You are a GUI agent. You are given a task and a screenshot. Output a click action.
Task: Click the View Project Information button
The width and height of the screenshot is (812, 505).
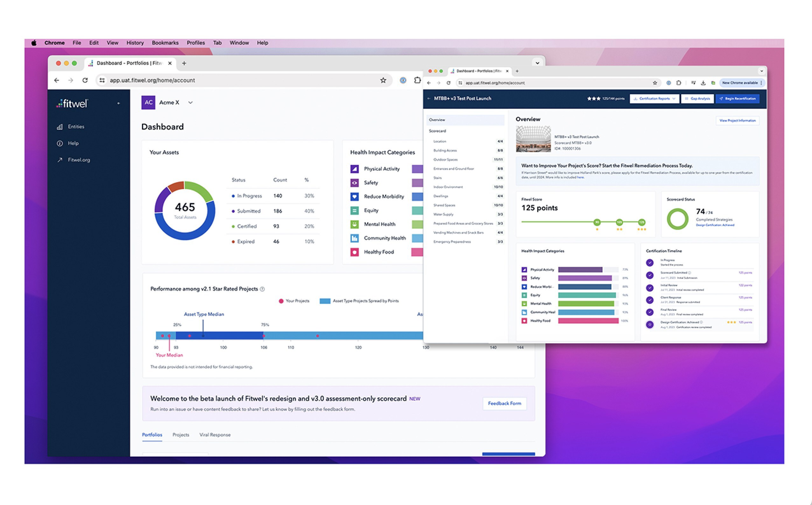(x=737, y=121)
